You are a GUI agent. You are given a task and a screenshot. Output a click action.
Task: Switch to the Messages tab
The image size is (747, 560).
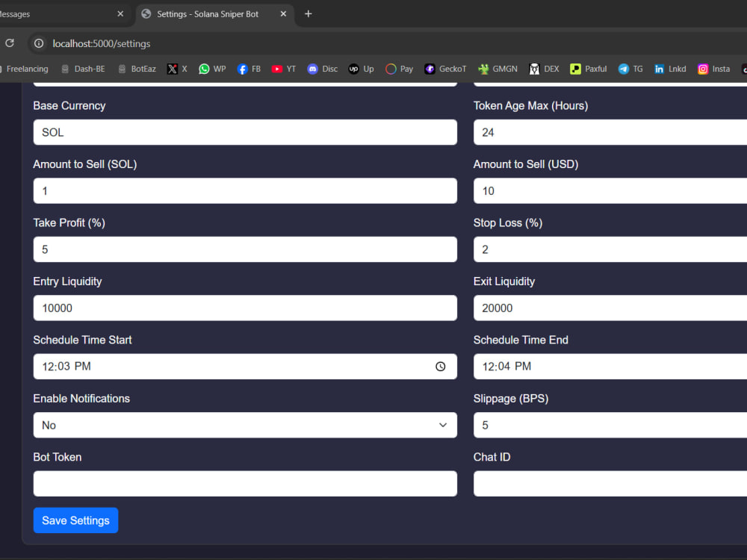[64, 14]
